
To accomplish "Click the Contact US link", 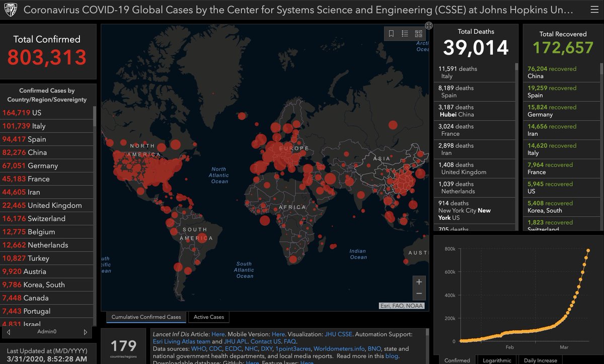I will click(266, 341).
